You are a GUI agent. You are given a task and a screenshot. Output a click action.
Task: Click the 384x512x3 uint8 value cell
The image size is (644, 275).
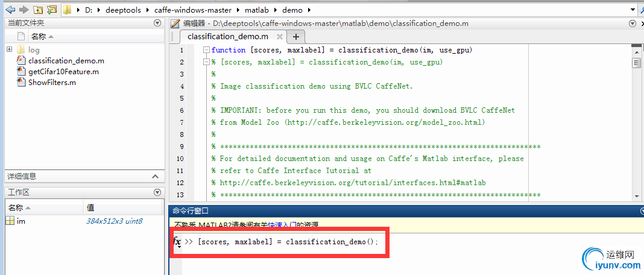click(114, 221)
